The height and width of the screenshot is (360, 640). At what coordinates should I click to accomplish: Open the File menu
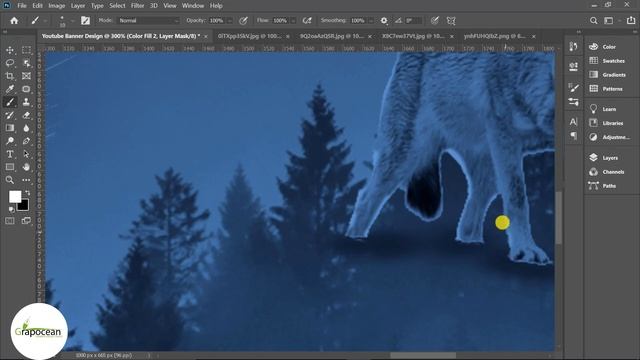tap(22, 6)
